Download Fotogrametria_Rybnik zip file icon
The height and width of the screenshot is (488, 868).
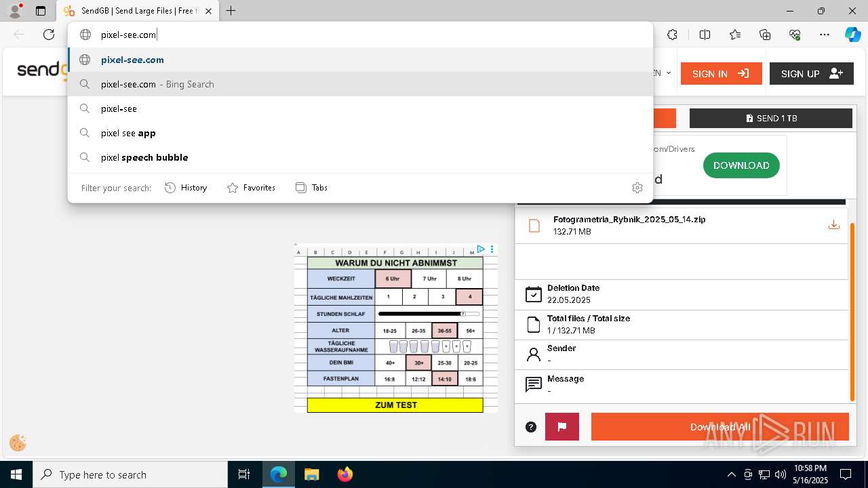point(834,225)
